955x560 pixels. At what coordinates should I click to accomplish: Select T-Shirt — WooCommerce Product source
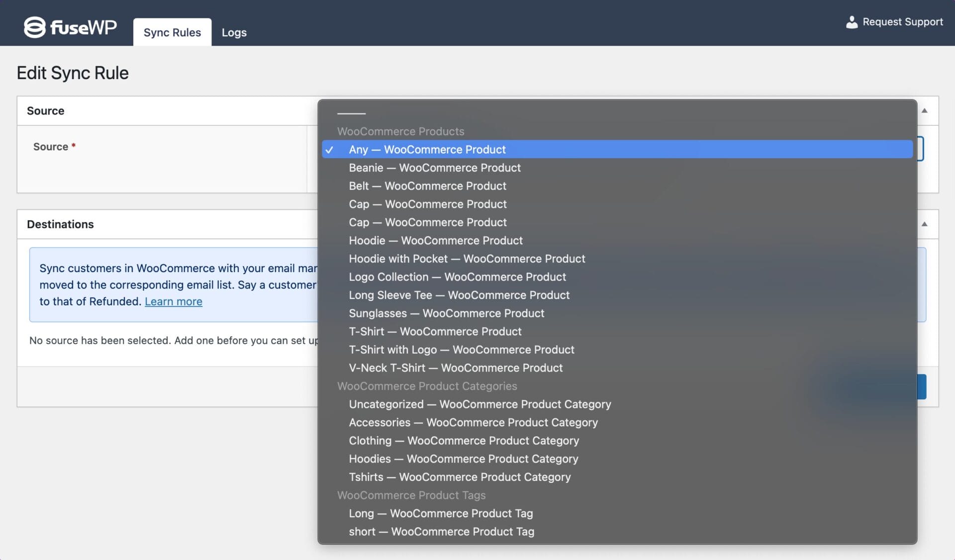pyautogui.click(x=435, y=331)
